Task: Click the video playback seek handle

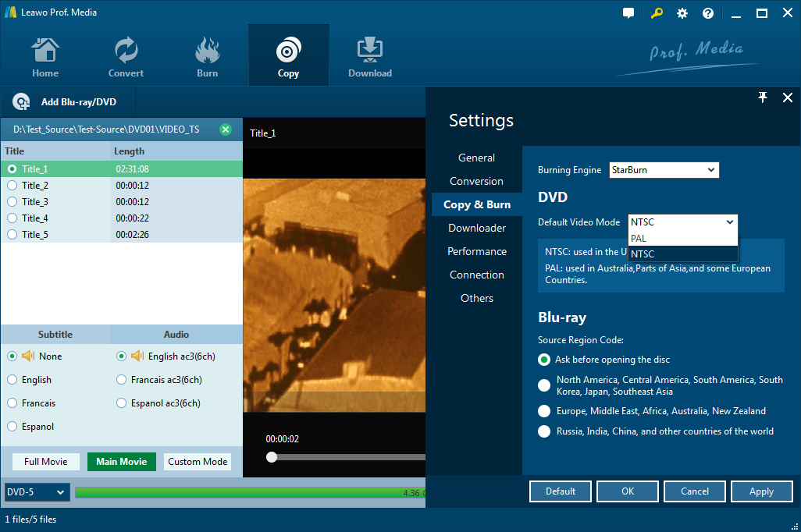Action: pos(272,457)
